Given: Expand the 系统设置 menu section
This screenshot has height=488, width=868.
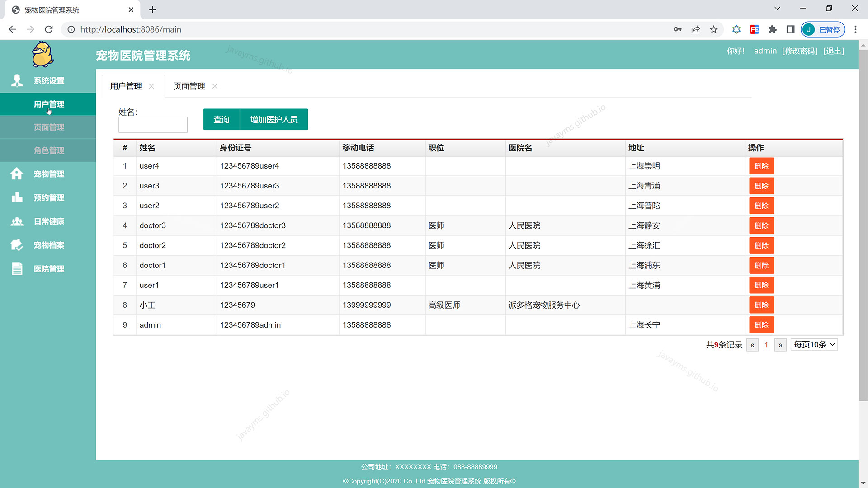Looking at the screenshot, I should pos(48,81).
